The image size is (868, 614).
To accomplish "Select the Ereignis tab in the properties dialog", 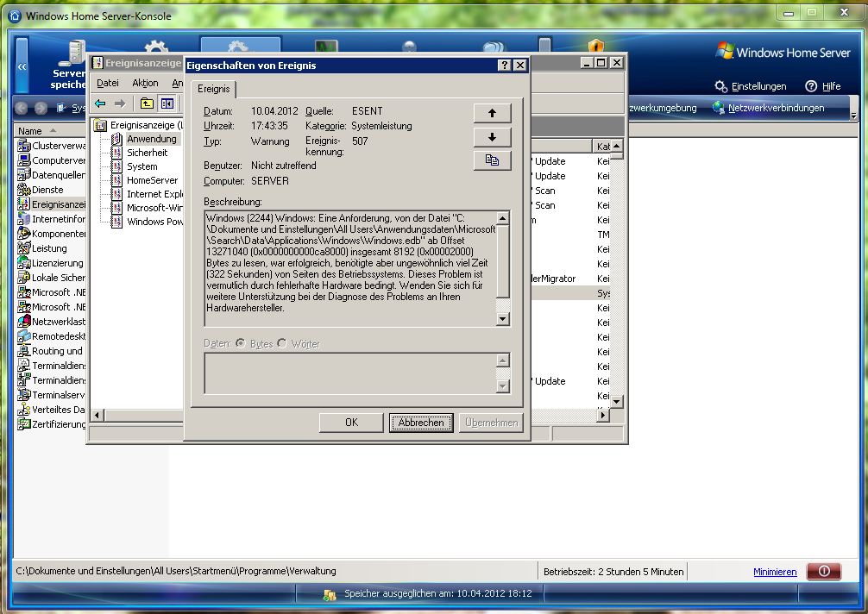I will point(214,89).
